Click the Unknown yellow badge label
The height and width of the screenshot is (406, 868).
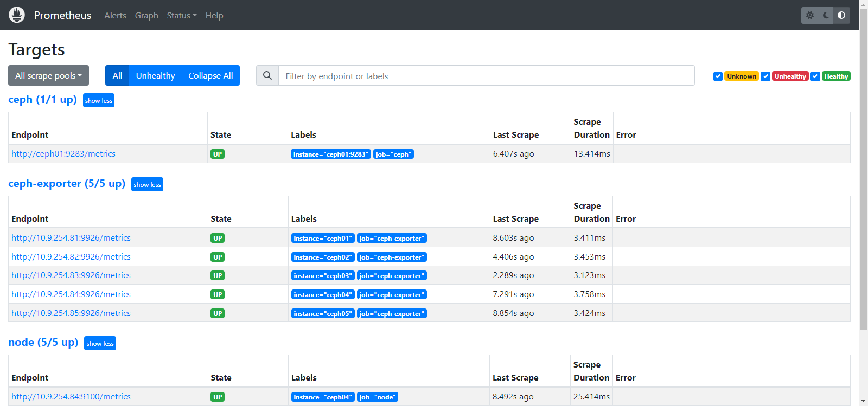pyautogui.click(x=742, y=76)
